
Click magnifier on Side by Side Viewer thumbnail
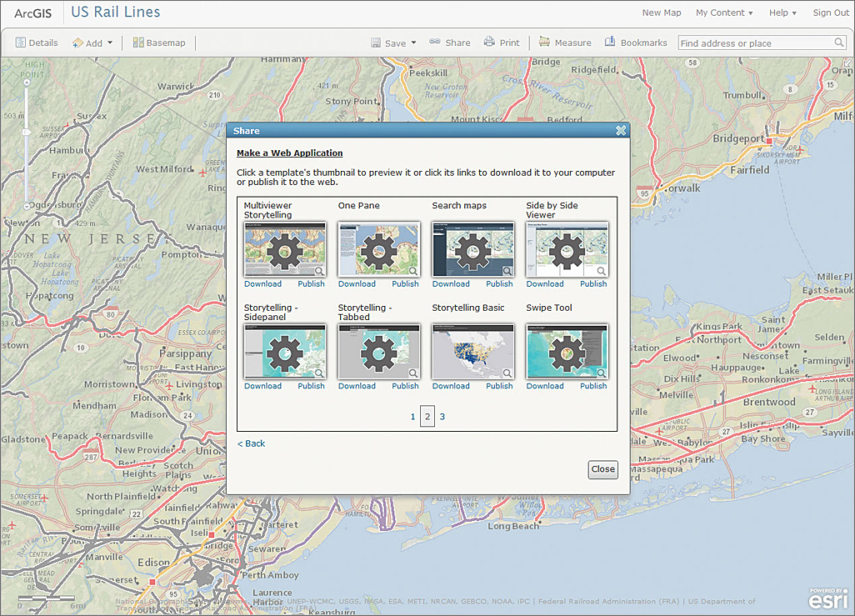click(x=602, y=271)
